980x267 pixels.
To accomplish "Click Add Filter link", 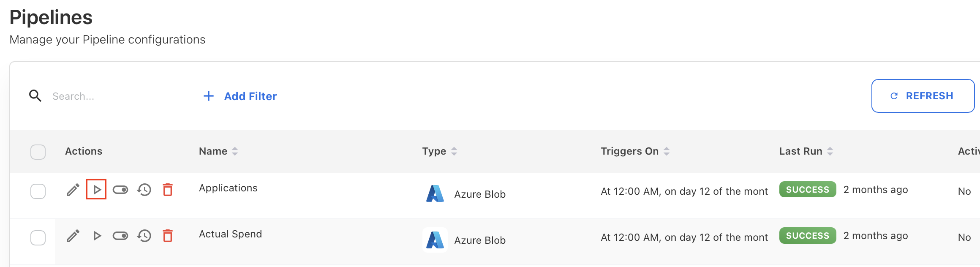I will (240, 96).
